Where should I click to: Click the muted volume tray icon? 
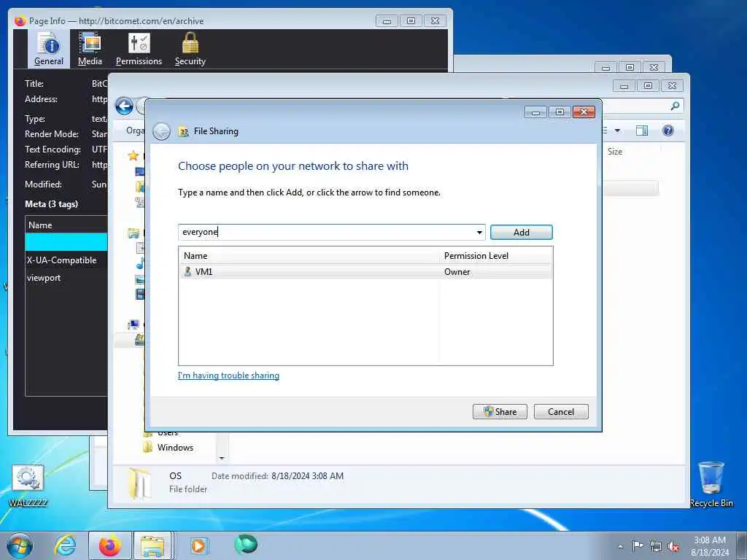(673, 547)
